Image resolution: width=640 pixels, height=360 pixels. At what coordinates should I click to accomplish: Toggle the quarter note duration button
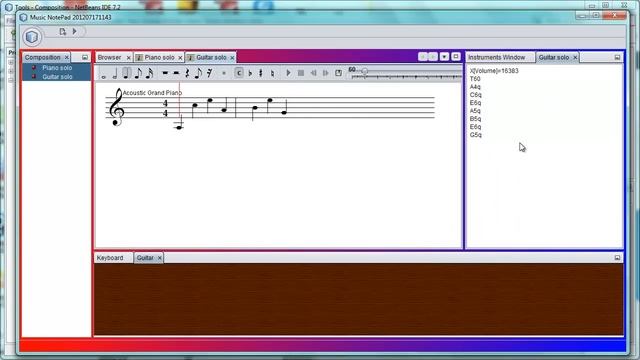pos(127,73)
